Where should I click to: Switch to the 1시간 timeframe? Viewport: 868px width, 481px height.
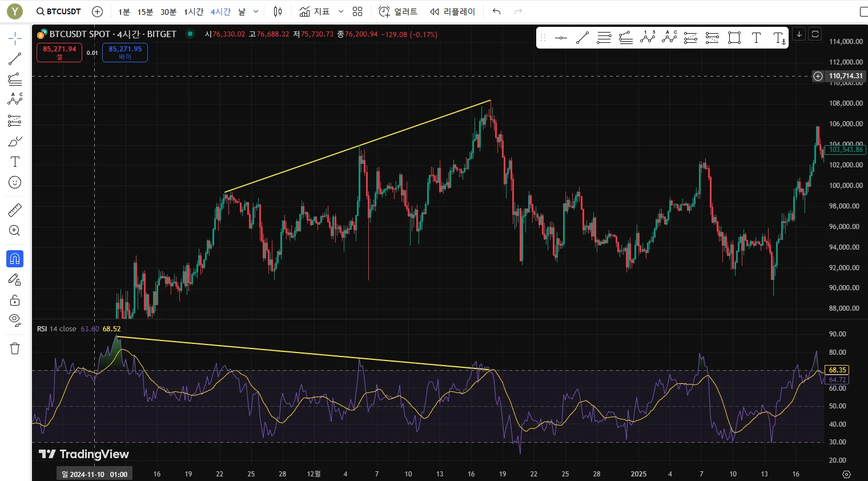pos(194,11)
